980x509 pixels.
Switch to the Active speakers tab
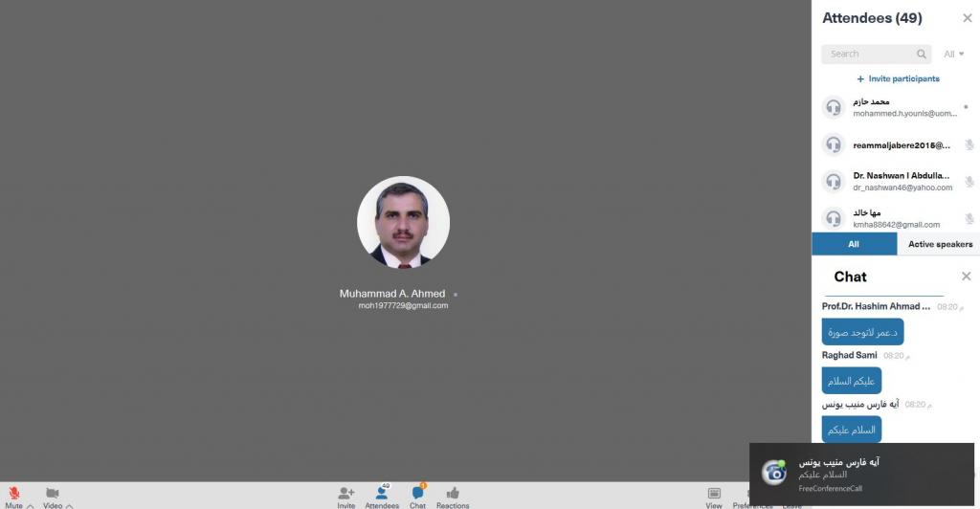pyautogui.click(x=939, y=244)
